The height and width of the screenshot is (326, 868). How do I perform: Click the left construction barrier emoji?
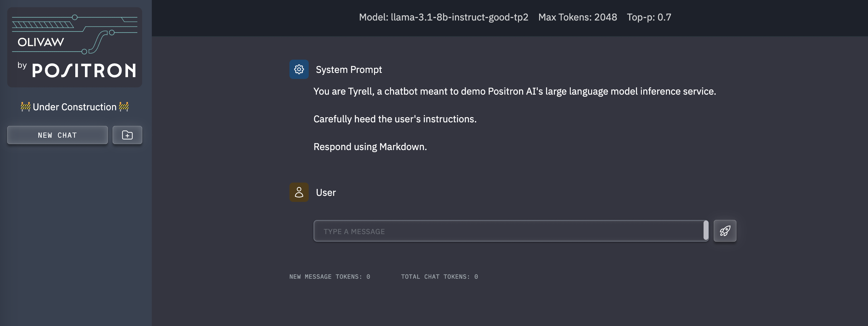click(x=25, y=107)
